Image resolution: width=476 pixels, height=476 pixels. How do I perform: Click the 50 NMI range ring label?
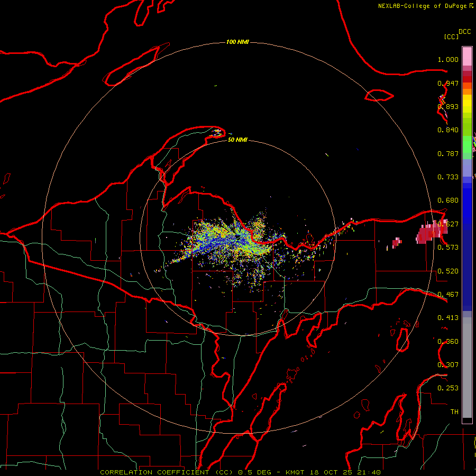tap(237, 140)
